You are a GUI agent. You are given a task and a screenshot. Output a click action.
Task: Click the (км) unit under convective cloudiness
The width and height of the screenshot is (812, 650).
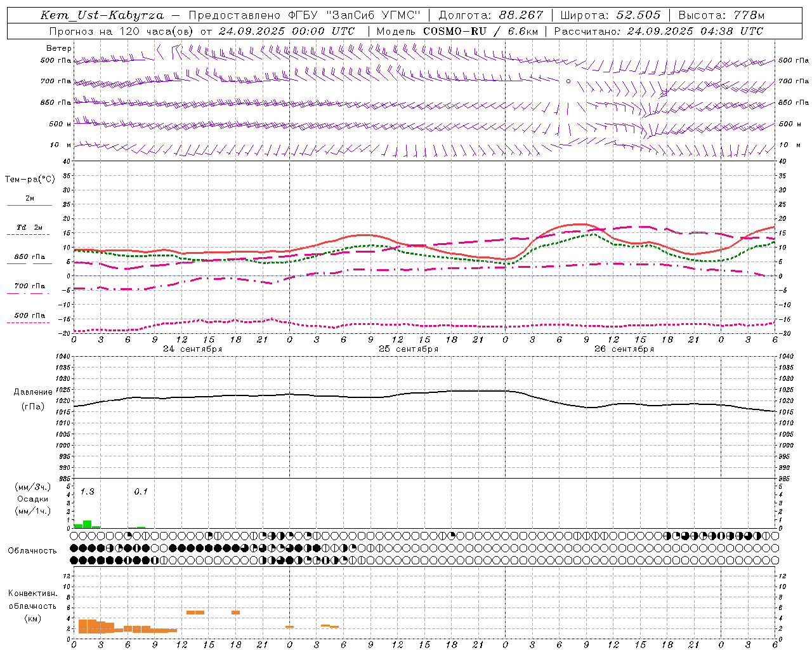coord(32,618)
